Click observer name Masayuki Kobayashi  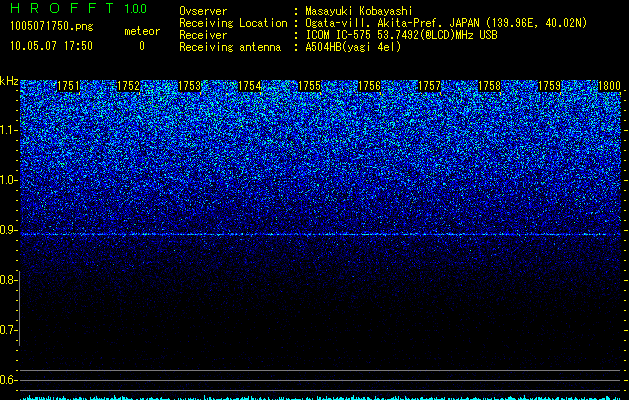point(359,11)
